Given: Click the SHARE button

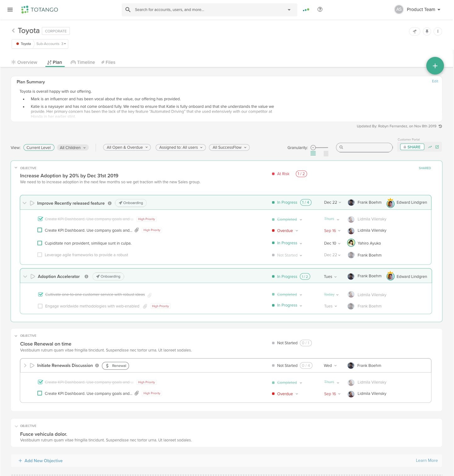Looking at the screenshot, I should pyautogui.click(x=412, y=147).
